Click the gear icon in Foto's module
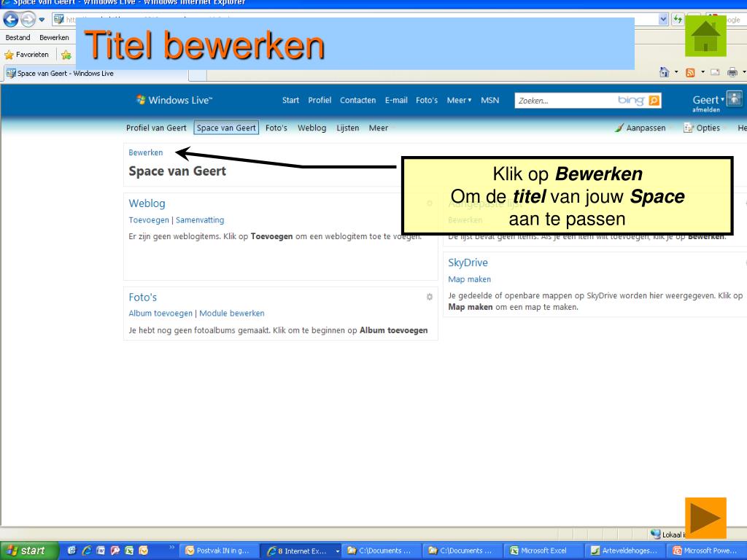Screen dimensions: 747x560 (429, 297)
